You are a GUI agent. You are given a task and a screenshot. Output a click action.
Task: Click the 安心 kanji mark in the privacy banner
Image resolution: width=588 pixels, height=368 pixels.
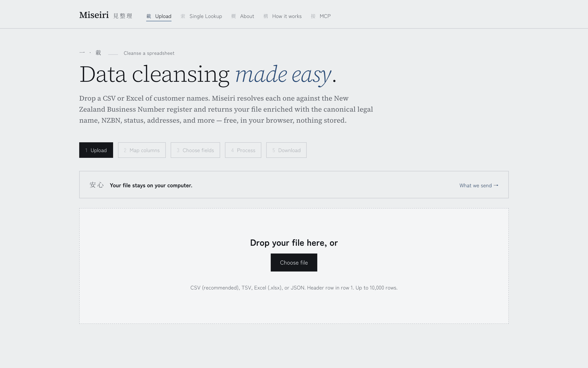coord(96,185)
